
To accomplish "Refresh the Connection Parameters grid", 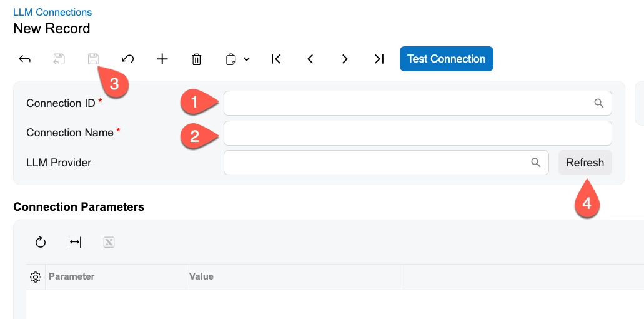I will 40,243.
